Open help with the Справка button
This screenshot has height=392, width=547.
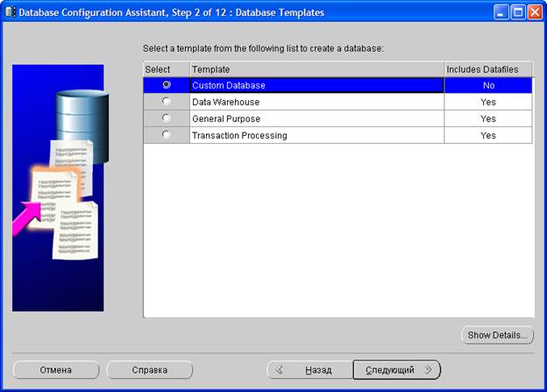tap(150, 370)
